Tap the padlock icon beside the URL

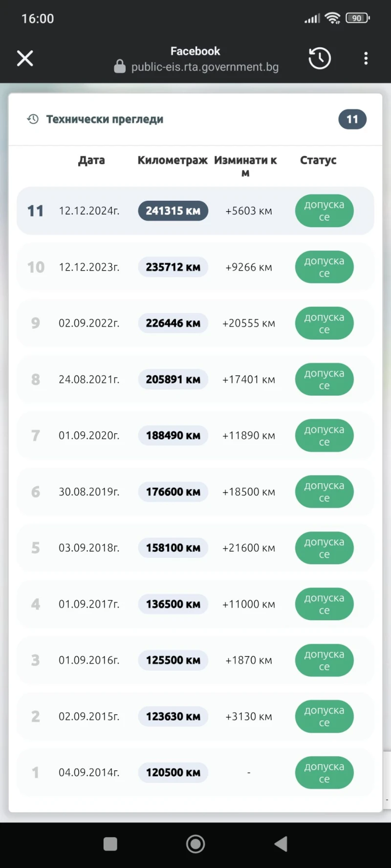(120, 66)
